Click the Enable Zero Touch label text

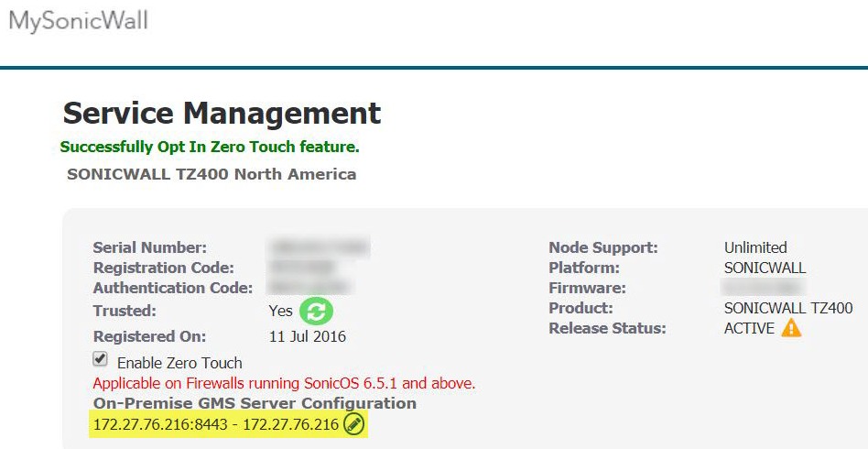(179, 363)
